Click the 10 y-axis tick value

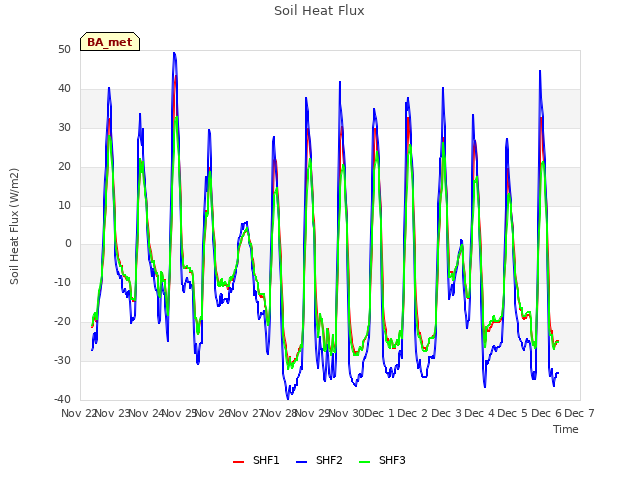click(64, 205)
